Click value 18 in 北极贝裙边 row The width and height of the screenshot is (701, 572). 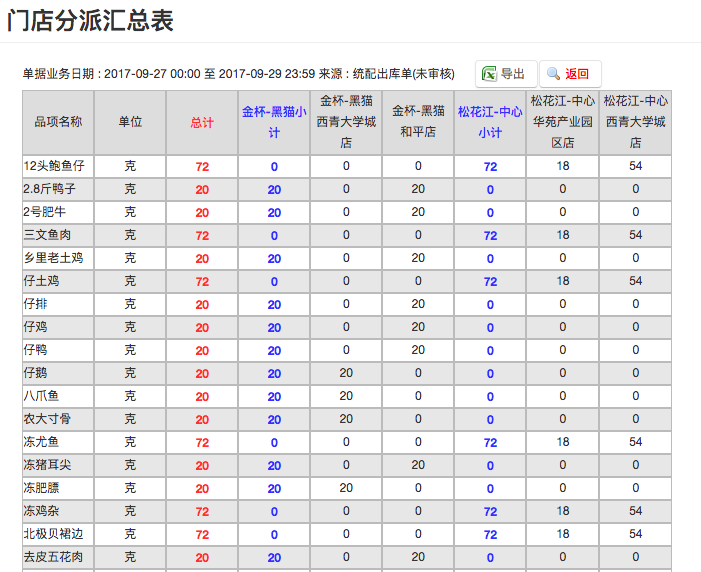562,534
